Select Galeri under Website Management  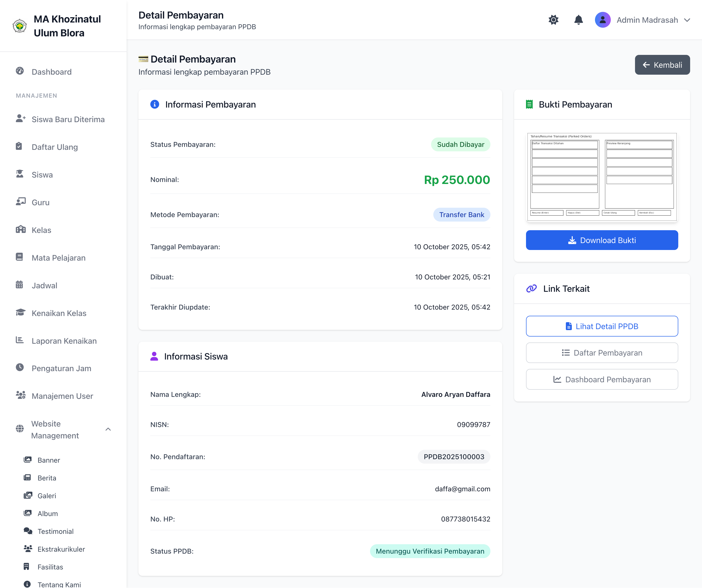pos(46,496)
